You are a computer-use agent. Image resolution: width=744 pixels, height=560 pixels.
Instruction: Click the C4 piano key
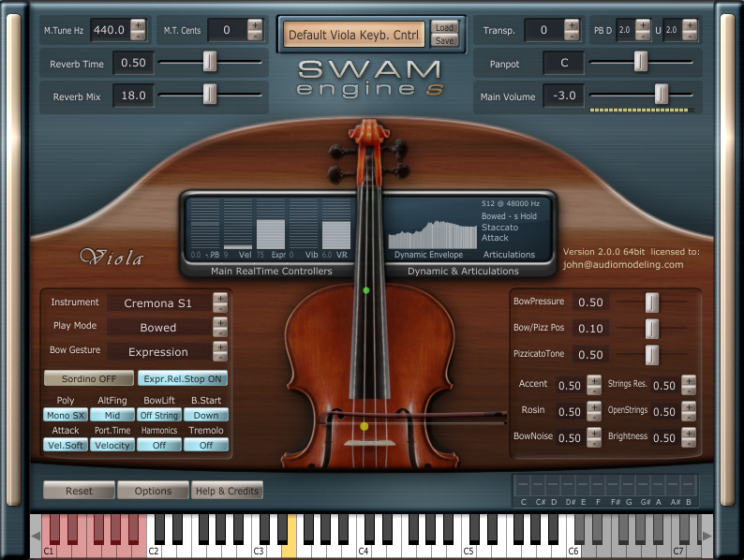(x=364, y=550)
